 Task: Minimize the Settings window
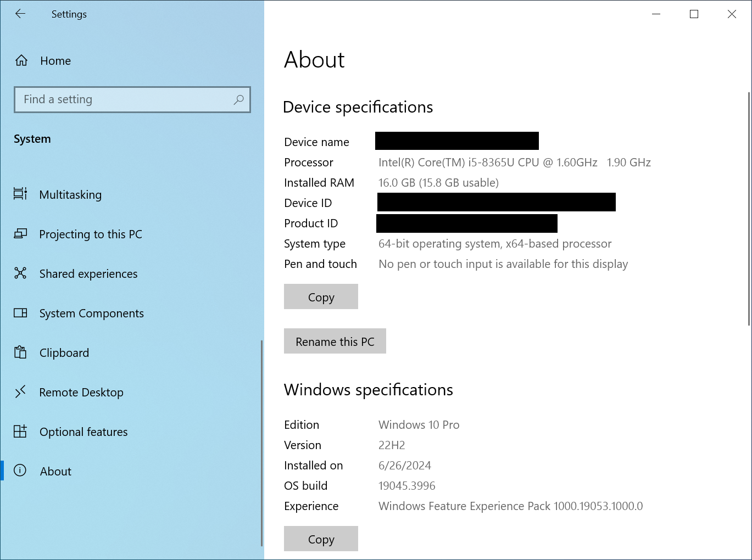(x=656, y=14)
